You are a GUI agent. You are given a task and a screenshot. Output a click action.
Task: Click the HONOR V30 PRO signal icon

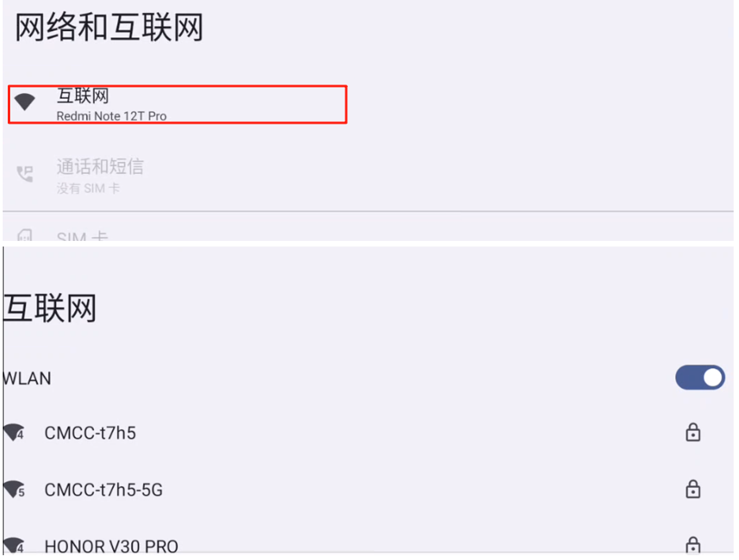click(x=14, y=545)
